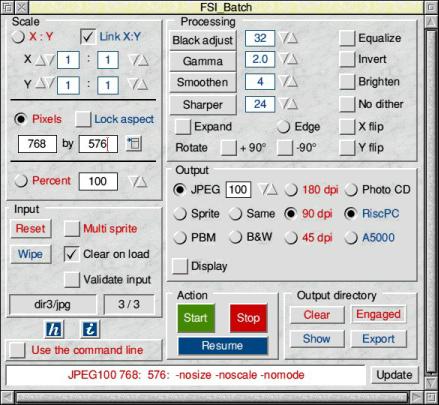439x405 pixels.
Task: Enable Lock aspect checkbox
Action: click(83, 119)
